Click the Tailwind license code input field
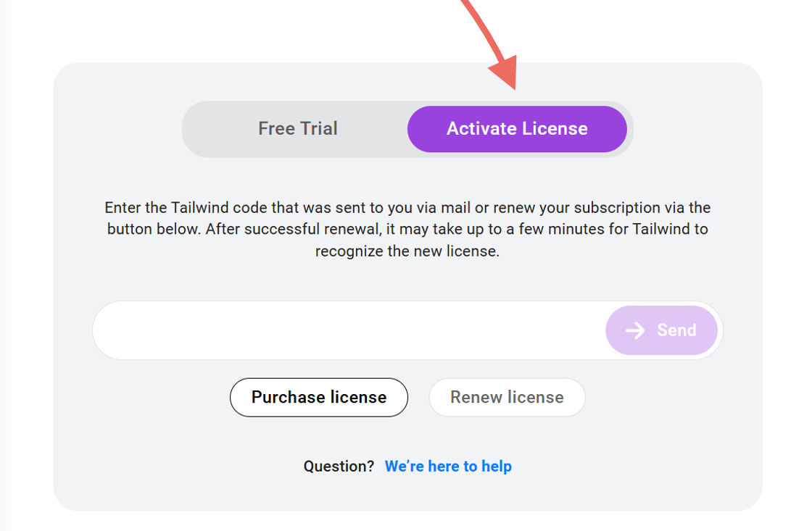 [x=348, y=330]
